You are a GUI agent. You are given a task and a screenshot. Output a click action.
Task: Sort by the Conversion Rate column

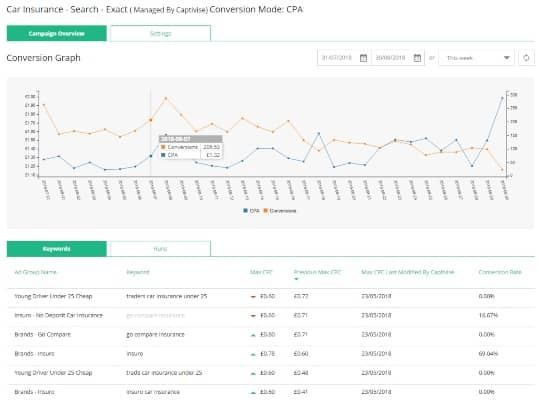click(x=500, y=272)
